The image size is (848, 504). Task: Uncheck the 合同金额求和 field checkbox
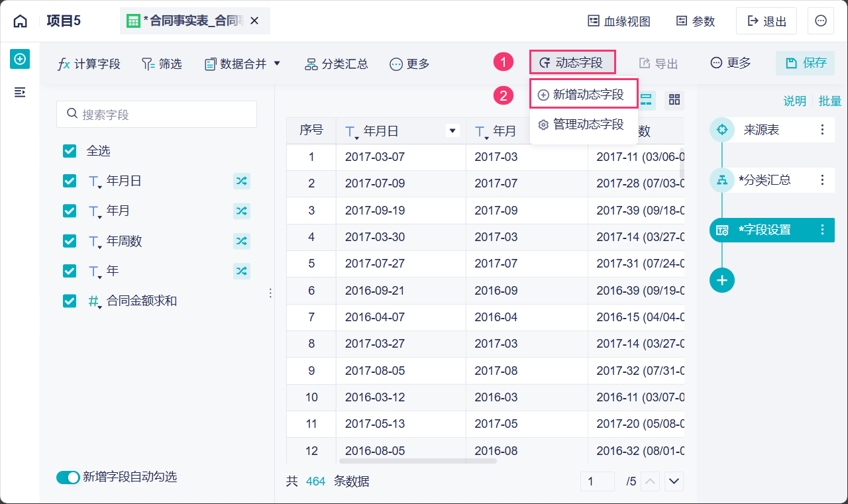(x=70, y=301)
